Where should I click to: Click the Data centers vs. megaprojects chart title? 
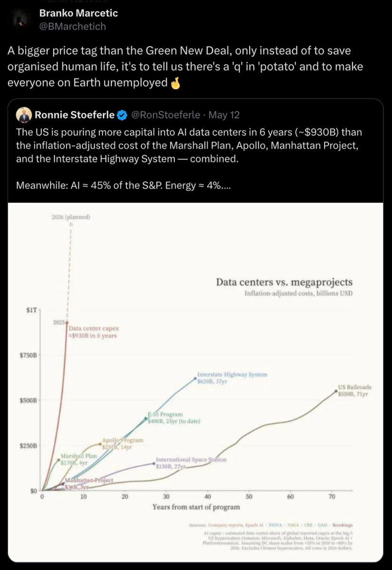[284, 283]
